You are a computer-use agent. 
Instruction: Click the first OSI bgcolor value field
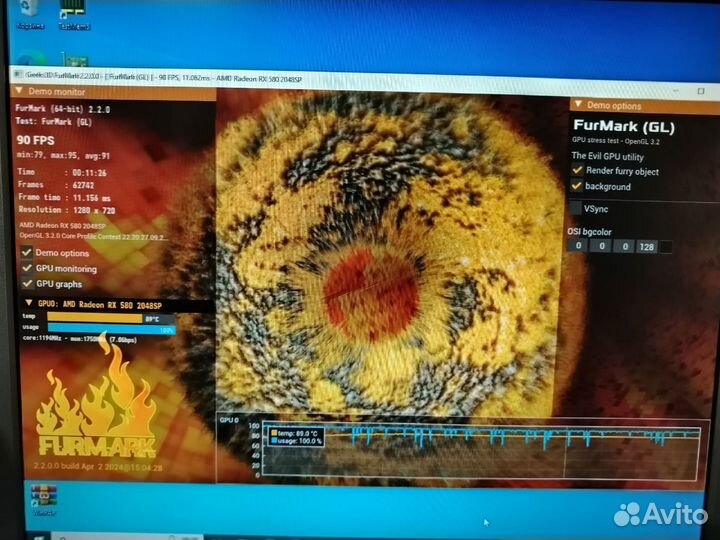pos(579,246)
